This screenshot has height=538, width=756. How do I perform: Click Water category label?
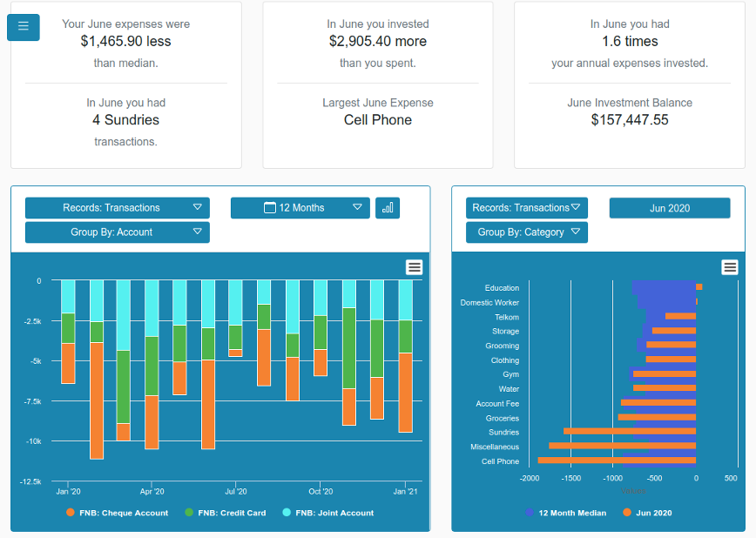click(509, 389)
